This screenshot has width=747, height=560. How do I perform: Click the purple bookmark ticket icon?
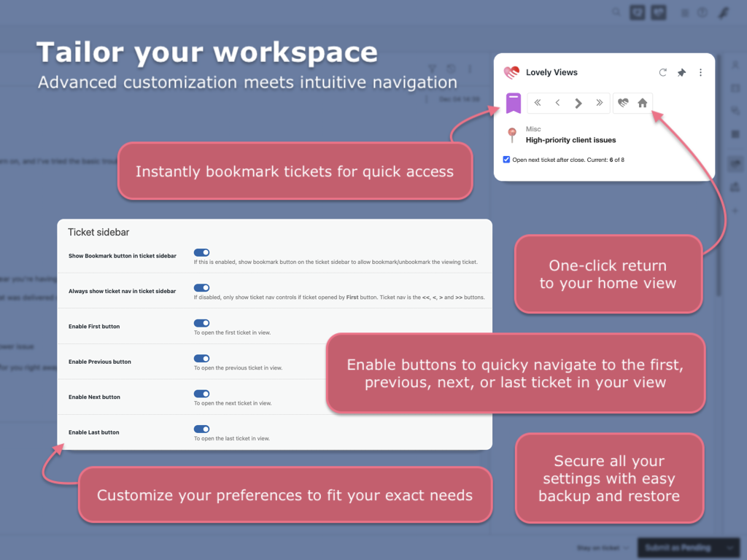(514, 103)
